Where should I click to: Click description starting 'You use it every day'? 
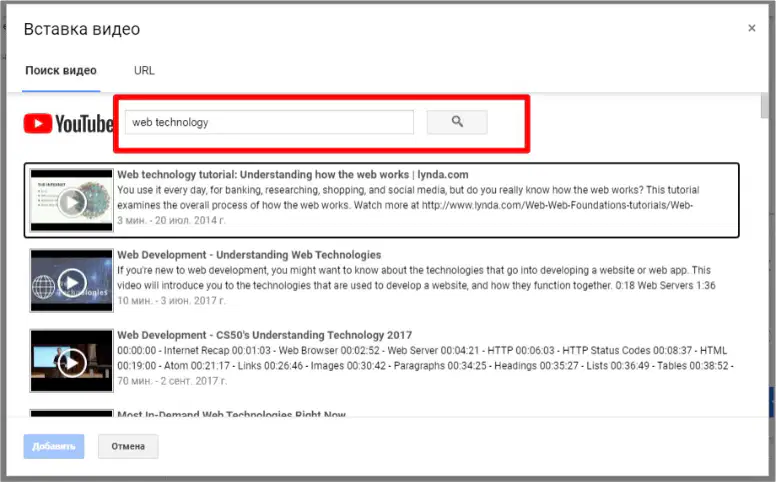click(x=408, y=197)
